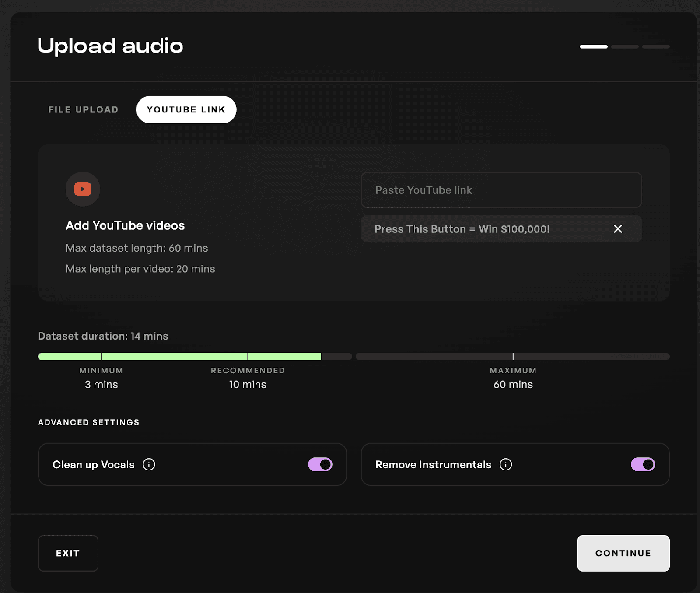Click the first step progress indicator
The width and height of the screenshot is (700, 593).
594,46
